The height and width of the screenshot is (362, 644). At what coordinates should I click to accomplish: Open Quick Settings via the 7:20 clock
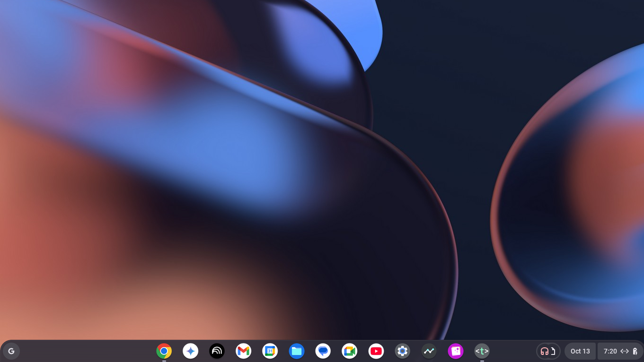click(x=610, y=351)
